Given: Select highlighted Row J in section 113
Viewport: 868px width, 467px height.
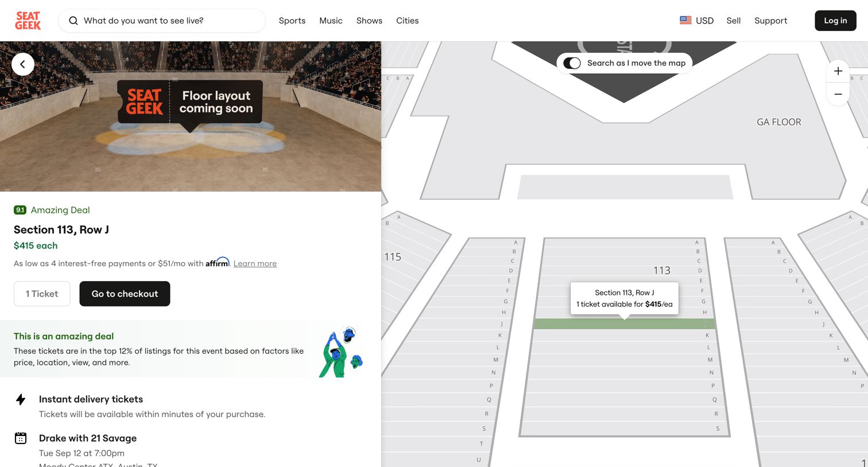Looking at the screenshot, I should coord(624,324).
